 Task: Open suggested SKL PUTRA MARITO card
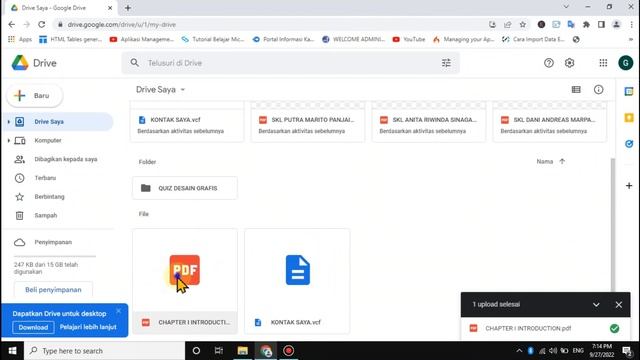point(308,122)
